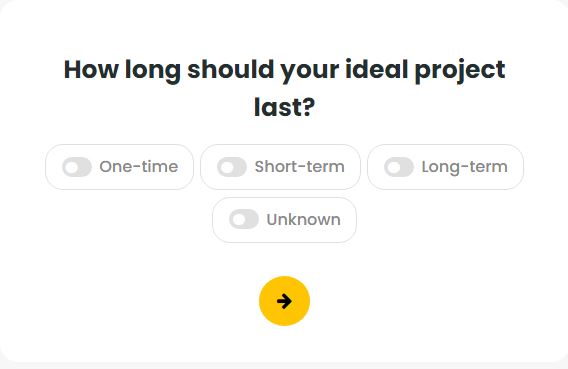Activate the Unknown toggle switch

coord(244,219)
